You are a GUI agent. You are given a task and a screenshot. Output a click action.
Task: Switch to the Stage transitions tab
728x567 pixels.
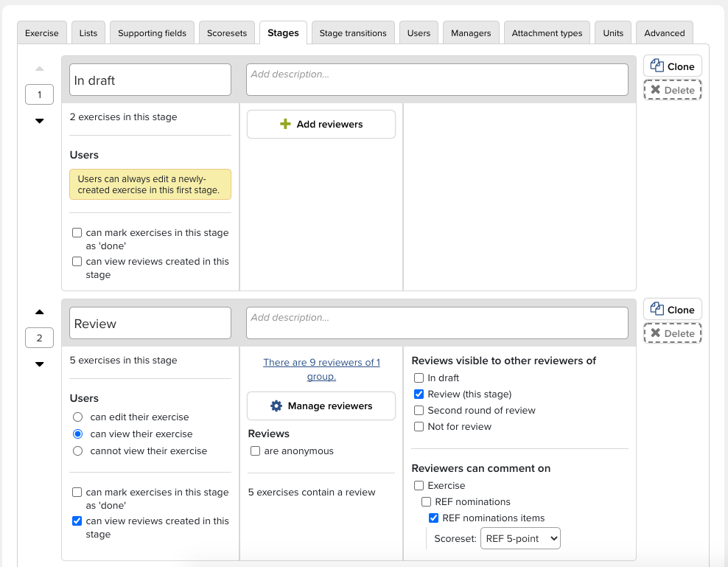[353, 33]
